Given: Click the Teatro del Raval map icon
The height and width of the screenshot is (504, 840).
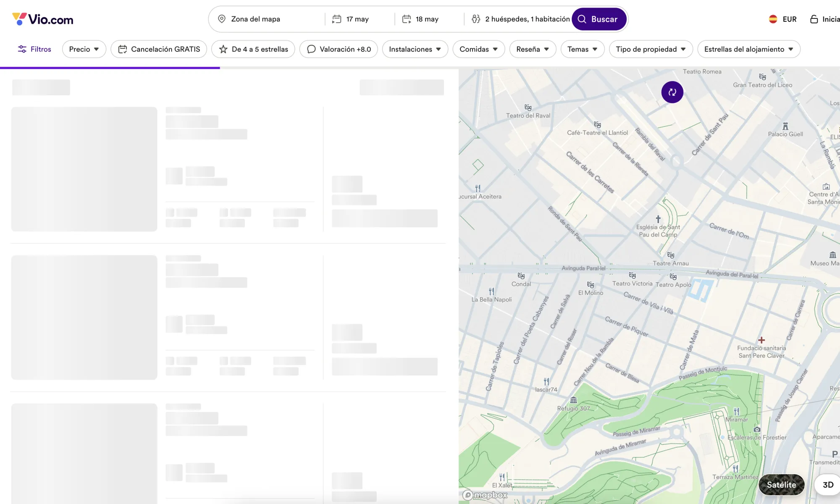Looking at the screenshot, I should click(528, 108).
